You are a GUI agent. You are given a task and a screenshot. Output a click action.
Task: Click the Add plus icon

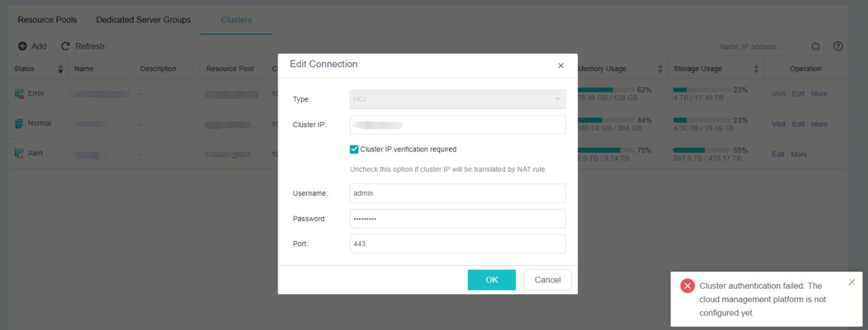(x=22, y=46)
